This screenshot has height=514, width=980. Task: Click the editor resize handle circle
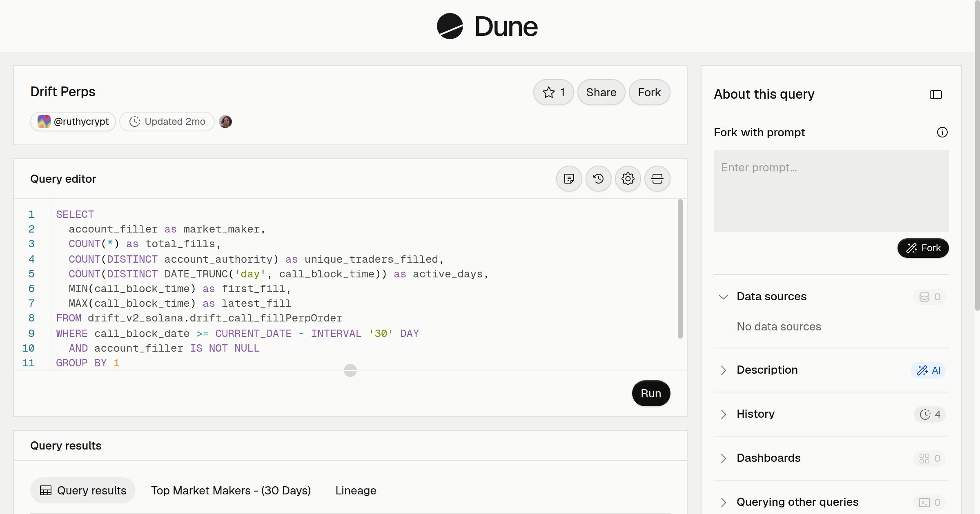[x=350, y=370]
